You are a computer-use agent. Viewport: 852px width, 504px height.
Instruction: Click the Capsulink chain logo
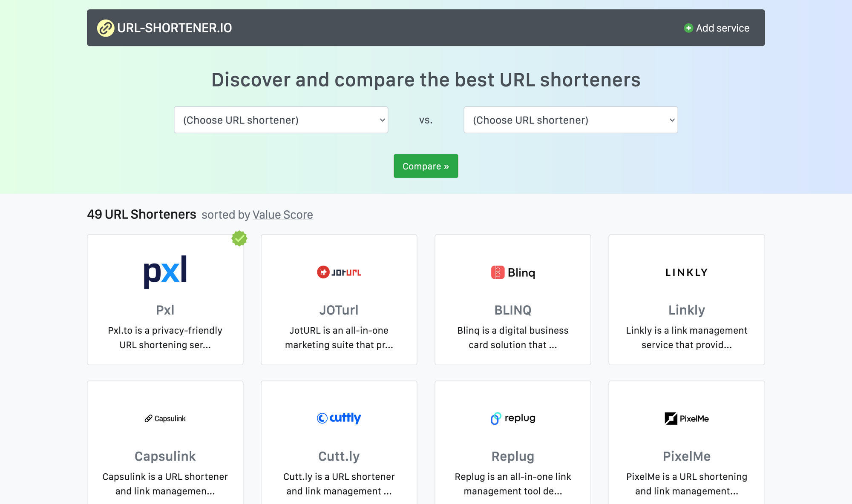[x=165, y=418]
